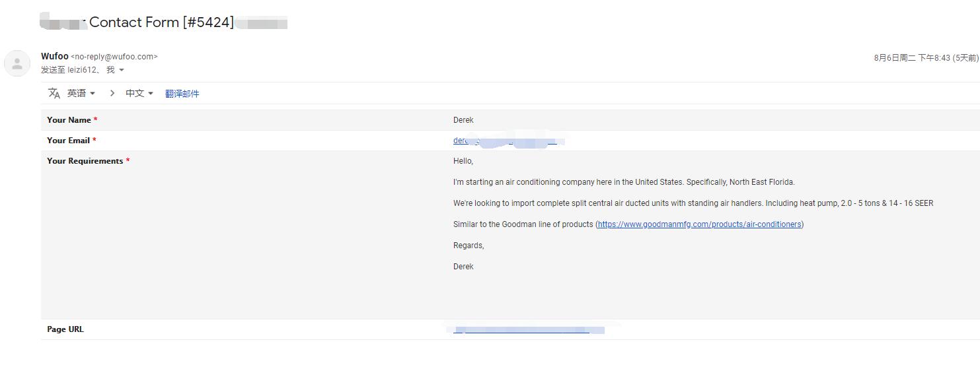
Task: Click the blurred email link in Your Email row
Action: click(x=506, y=141)
